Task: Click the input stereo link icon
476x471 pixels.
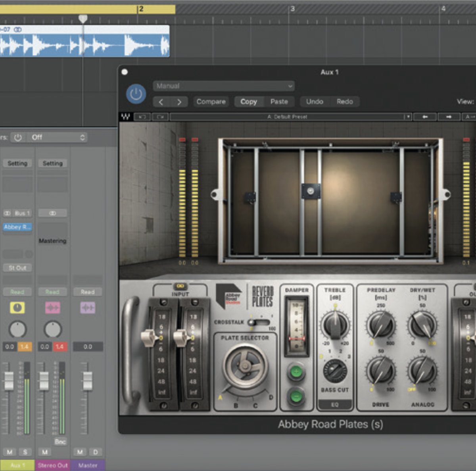Action: (x=180, y=286)
